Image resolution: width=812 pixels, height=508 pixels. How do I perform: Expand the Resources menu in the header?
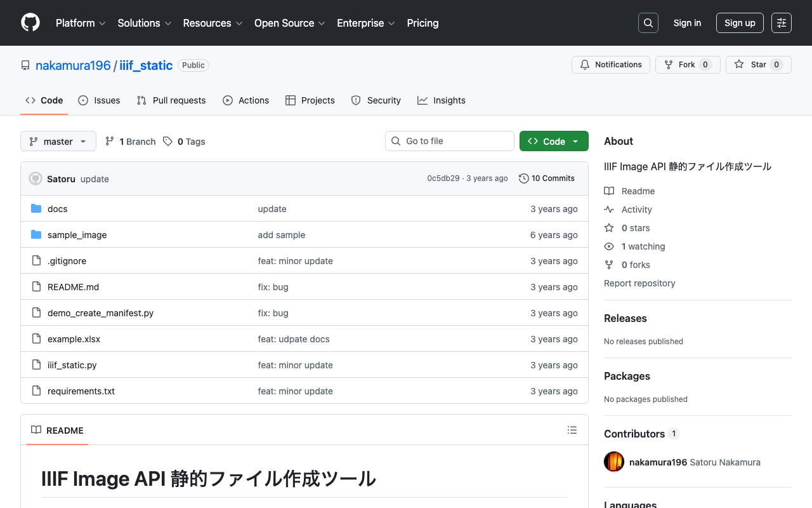click(x=213, y=23)
